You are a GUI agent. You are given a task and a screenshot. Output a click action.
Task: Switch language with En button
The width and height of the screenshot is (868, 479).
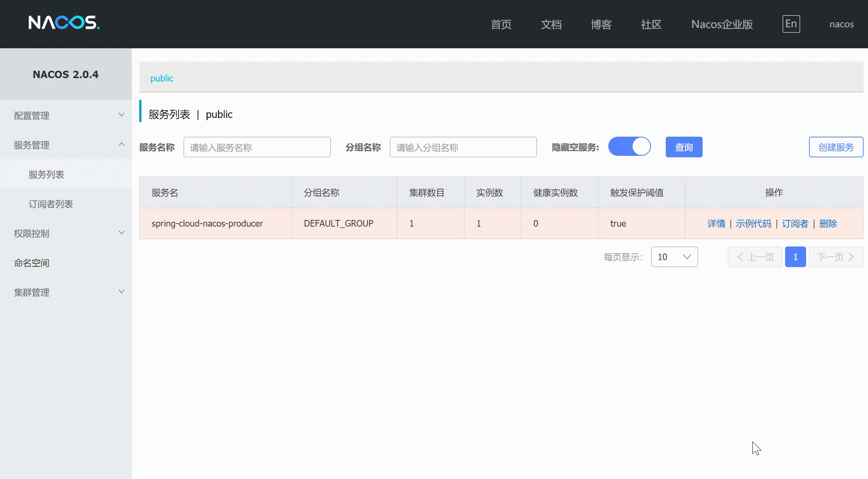pyautogui.click(x=791, y=24)
